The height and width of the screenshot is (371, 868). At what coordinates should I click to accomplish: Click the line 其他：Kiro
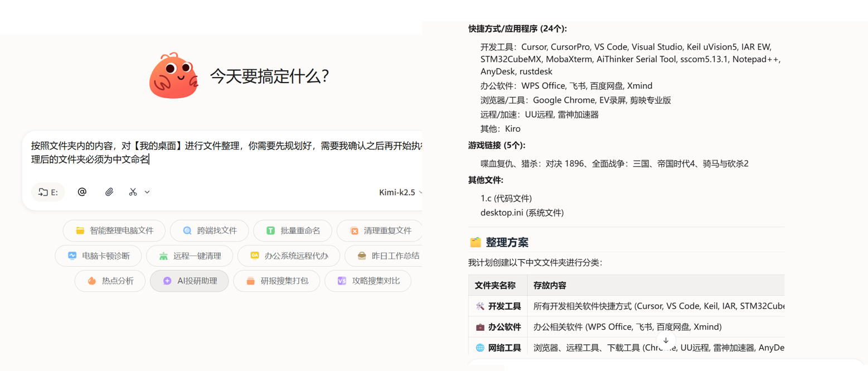(501, 129)
